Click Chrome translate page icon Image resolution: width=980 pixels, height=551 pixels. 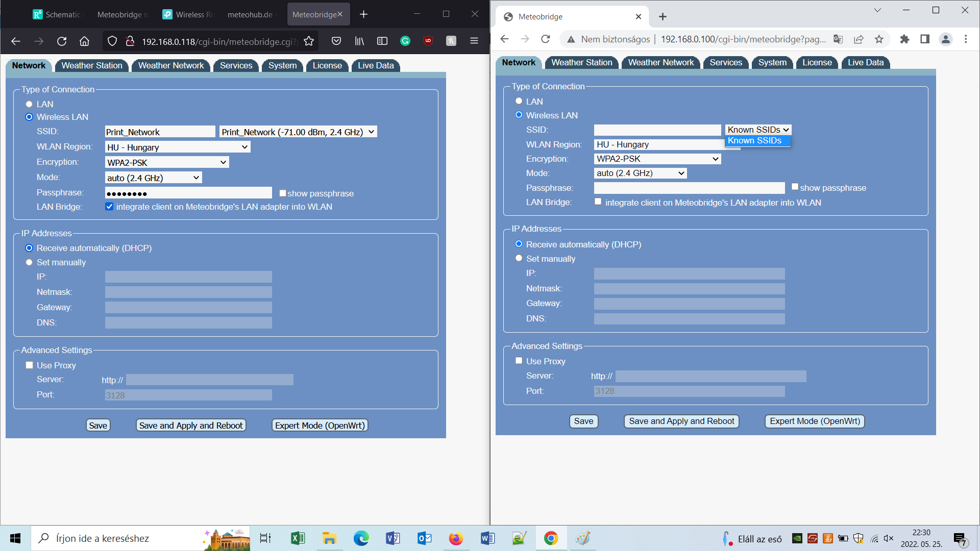(838, 39)
